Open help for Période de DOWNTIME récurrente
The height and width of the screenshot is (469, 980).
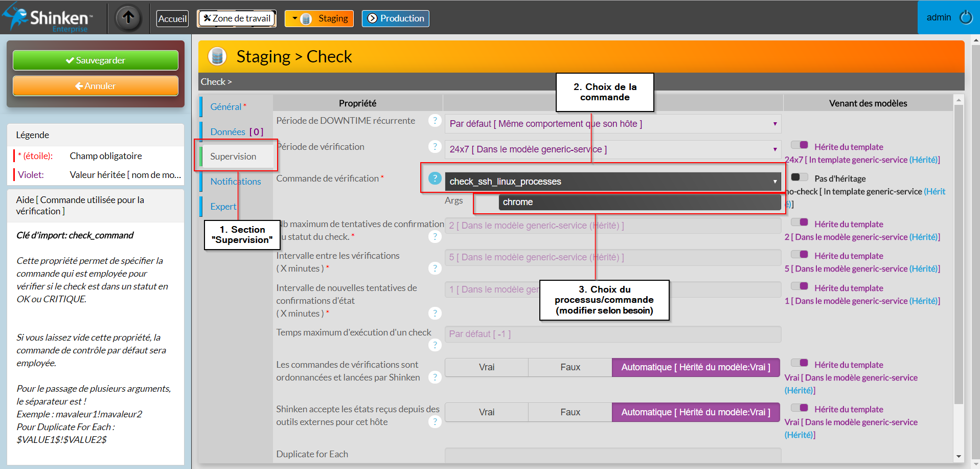(x=435, y=121)
